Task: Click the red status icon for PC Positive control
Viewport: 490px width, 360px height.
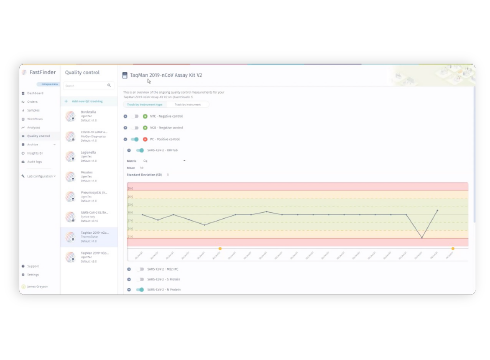Action: click(145, 139)
